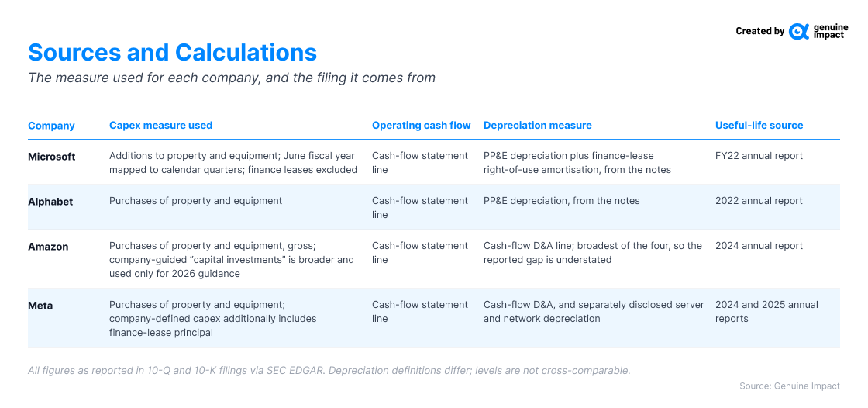Click the 'Capex measure used' column header

click(x=161, y=126)
